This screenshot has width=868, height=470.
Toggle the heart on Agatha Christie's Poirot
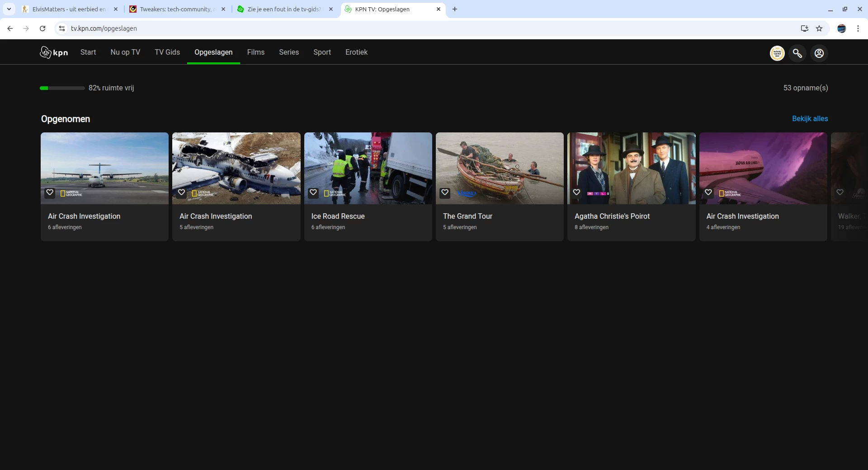click(x=576, y=193)
